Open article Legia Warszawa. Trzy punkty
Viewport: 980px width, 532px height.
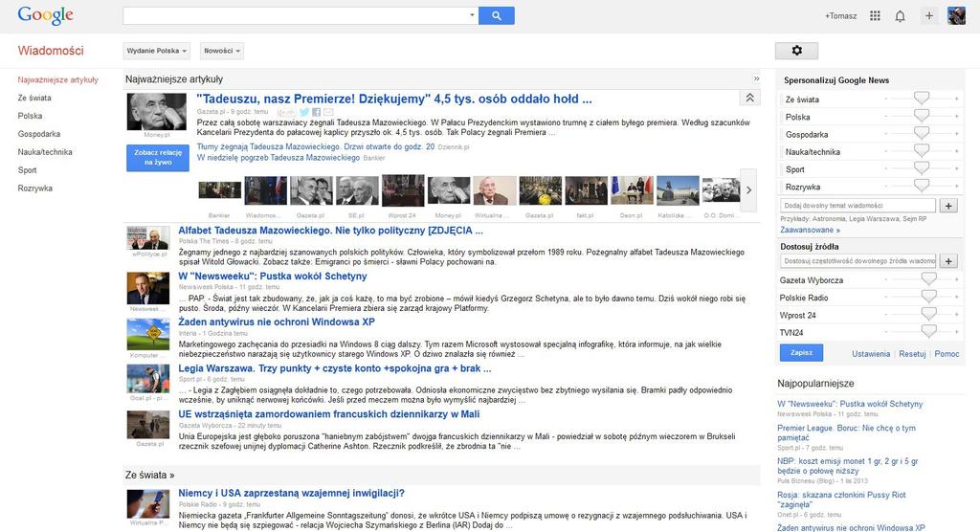pyautogui.click(x=334, y=368)
